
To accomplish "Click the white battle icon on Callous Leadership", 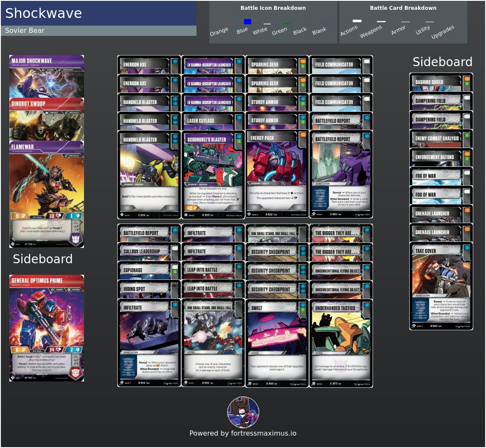I will click(175, 248).
